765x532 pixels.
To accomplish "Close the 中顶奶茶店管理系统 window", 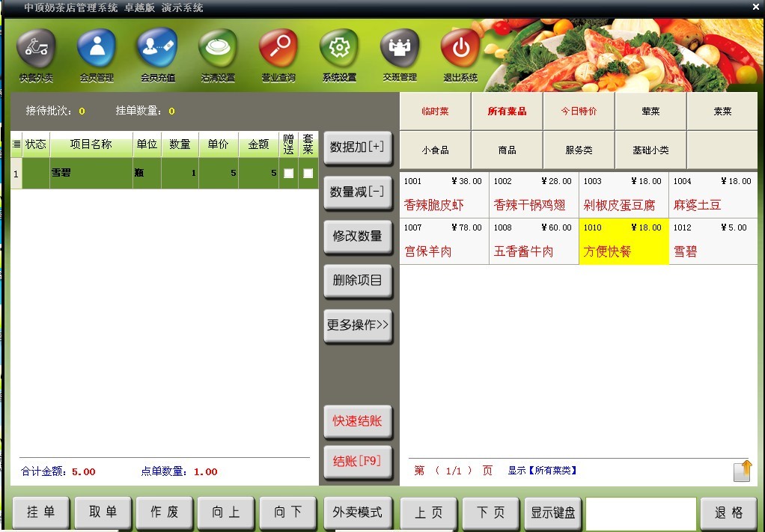I will click(x=756, y=7).
